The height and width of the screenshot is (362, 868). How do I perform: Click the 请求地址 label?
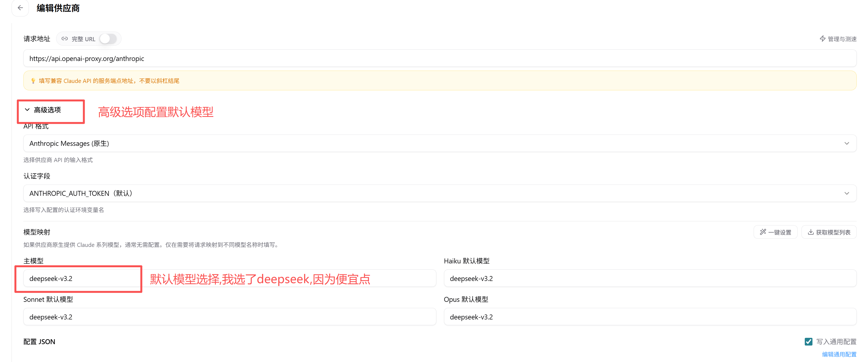point(37,39)
